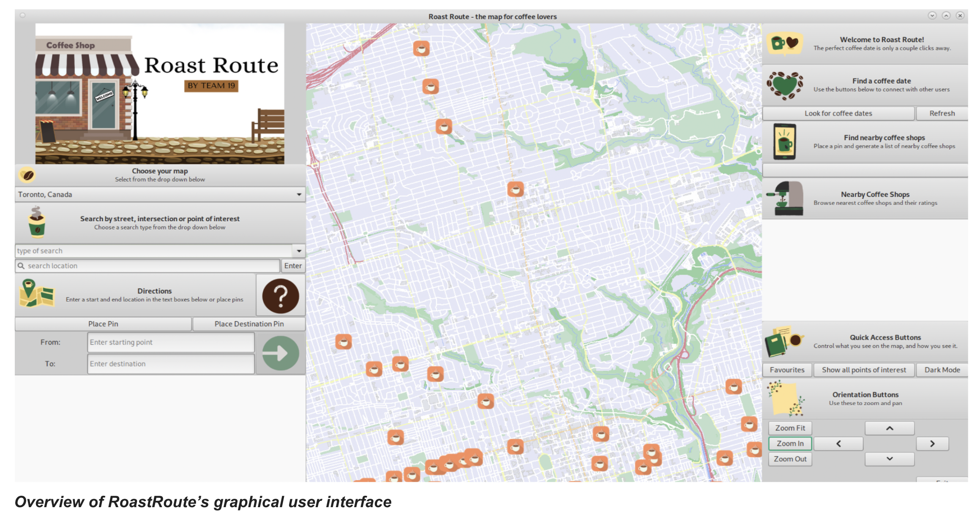
Task: Click the right arrow pan button
Action: 932,443
